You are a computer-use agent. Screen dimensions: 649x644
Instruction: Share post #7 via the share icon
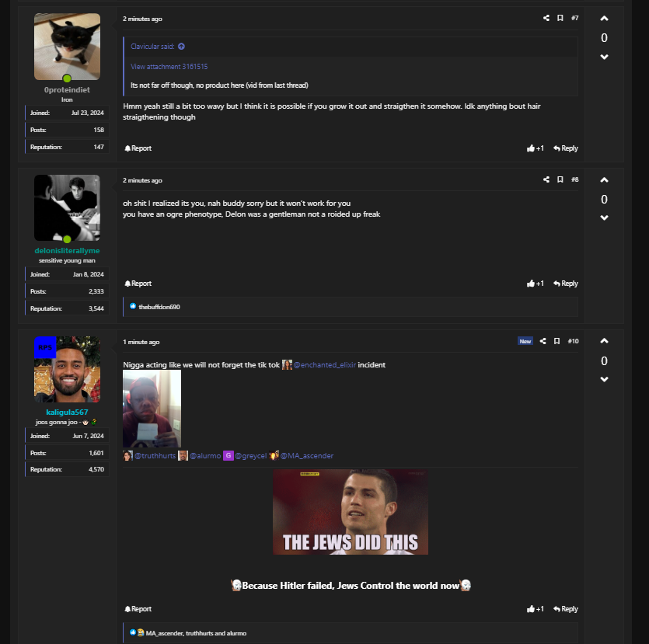click(546, 18)
